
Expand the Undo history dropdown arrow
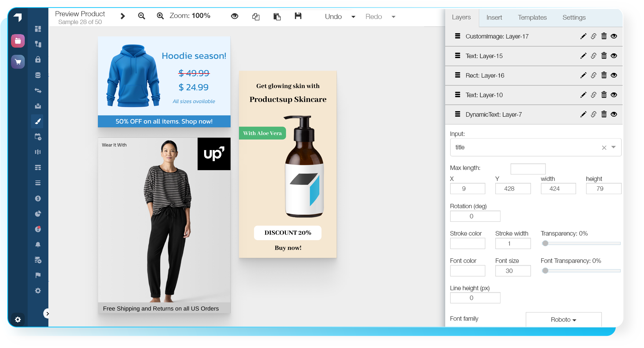353,17
